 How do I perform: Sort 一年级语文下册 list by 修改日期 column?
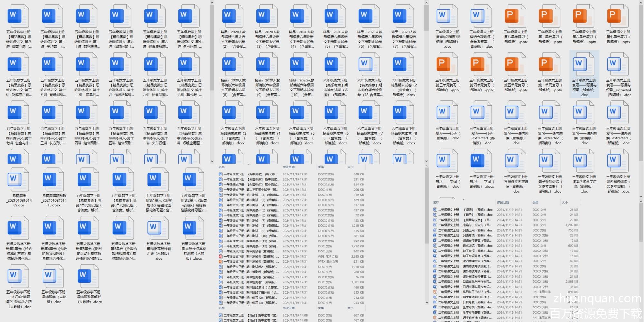click(x=289, y=167)
